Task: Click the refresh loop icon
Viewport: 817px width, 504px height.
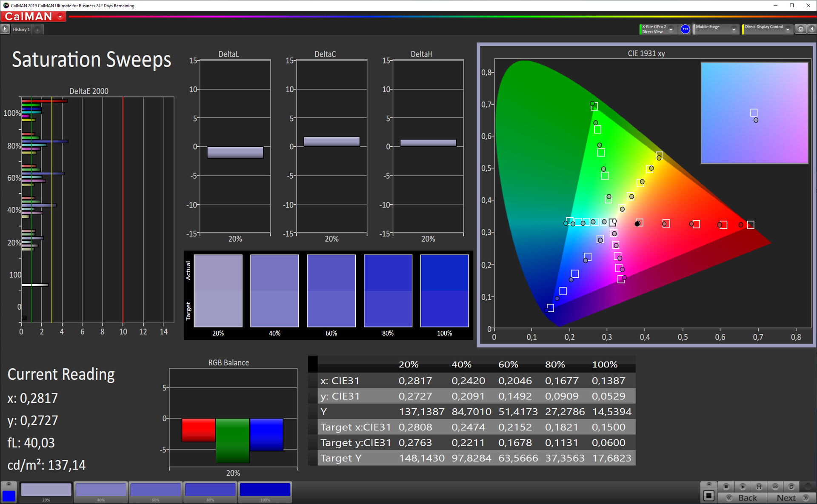Action: (791, 487)
